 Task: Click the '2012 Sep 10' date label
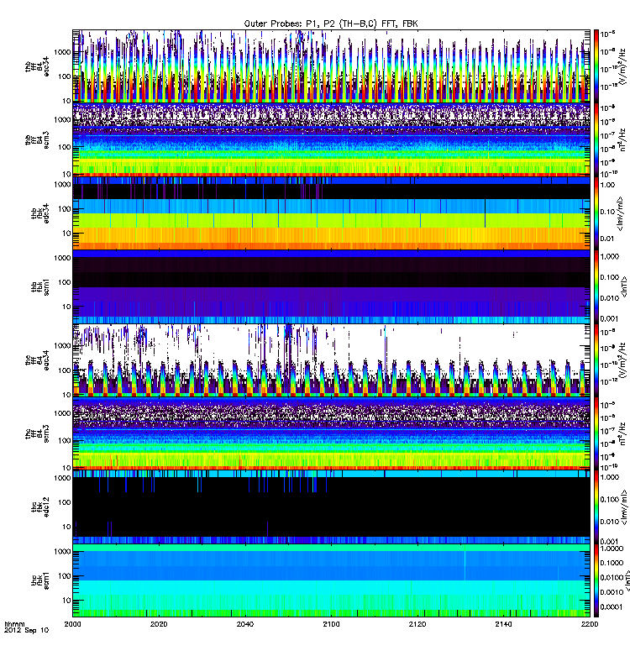click(x=26, y=631)
